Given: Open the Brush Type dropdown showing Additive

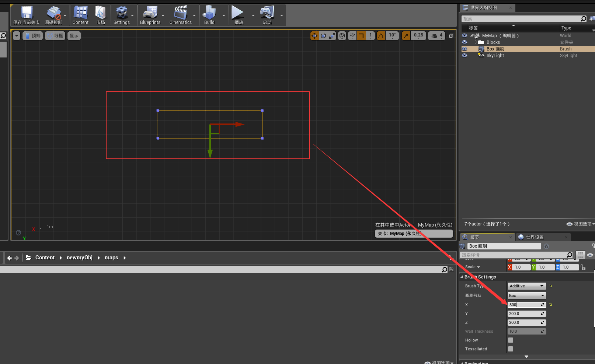Looking at the screenshot, I should [526, 286].
